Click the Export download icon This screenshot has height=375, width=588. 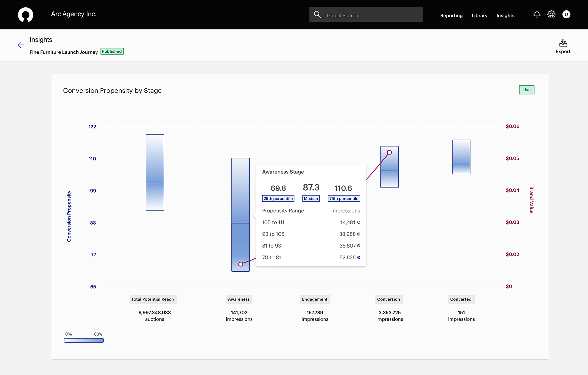click(x=563, y=43)
